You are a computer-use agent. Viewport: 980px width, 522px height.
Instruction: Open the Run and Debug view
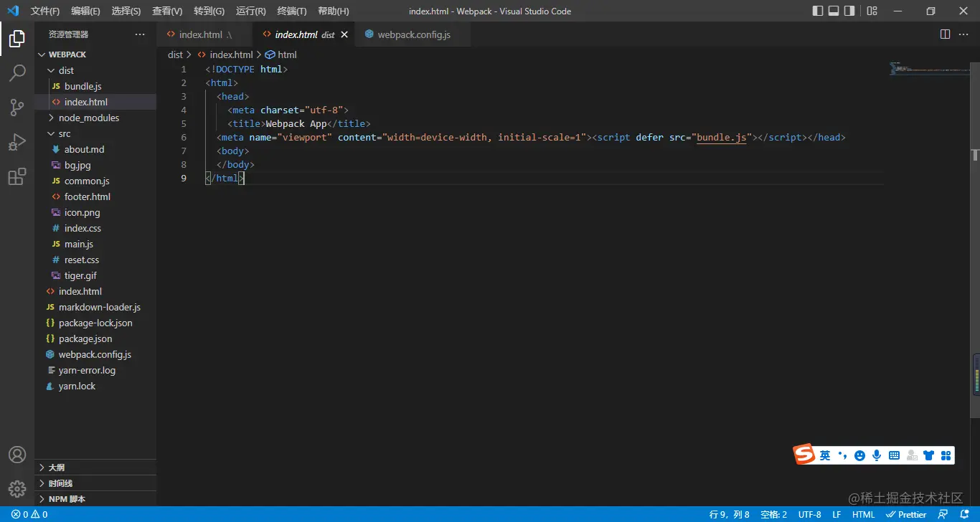[x=17, y=142]
